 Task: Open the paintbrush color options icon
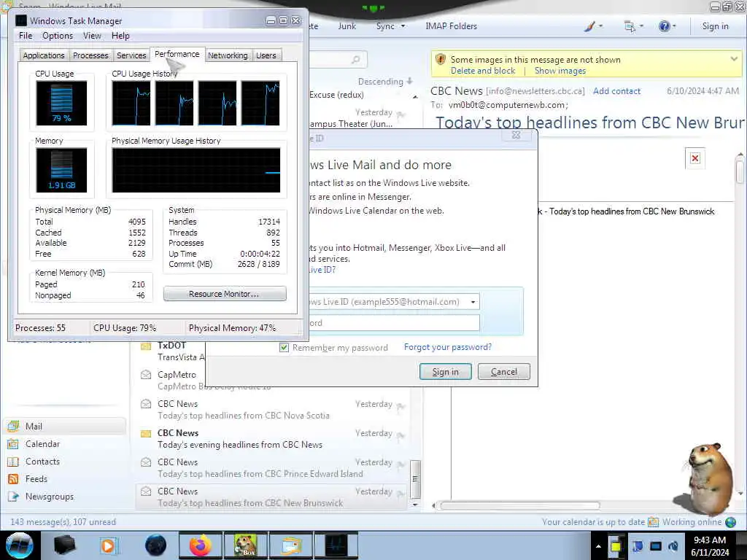pyautogui.click(x=593, y=26)
